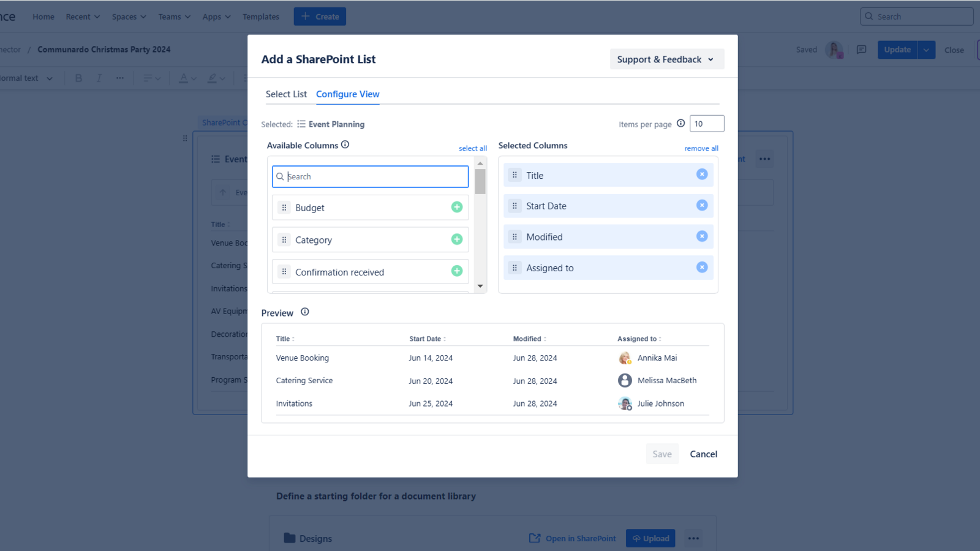The image size is (980, 551).
Task: Click the scroll down arrow of columns list
Action: click(480, 287)
